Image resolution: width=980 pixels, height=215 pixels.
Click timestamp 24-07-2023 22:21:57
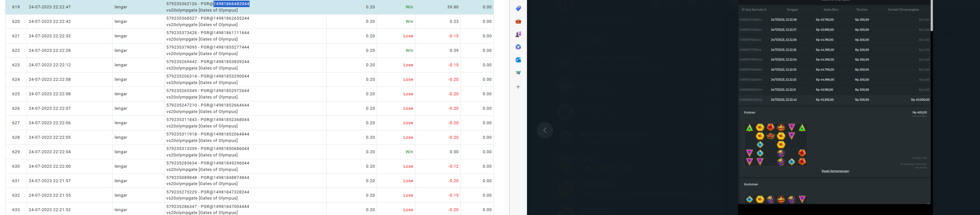pyautogui.click(x=50, y=180)
